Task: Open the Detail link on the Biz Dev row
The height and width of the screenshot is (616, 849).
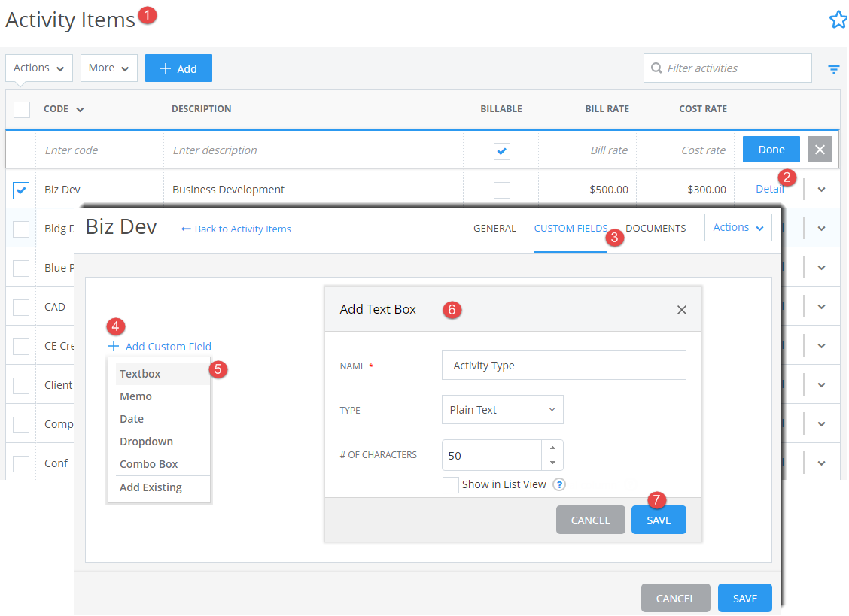Action: pos(769,189)
